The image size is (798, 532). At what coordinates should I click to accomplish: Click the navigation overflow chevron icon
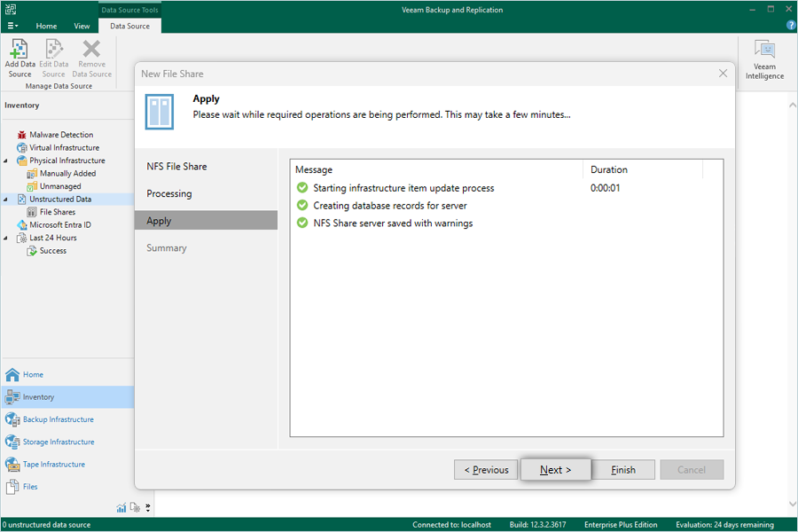coord(147,507)
